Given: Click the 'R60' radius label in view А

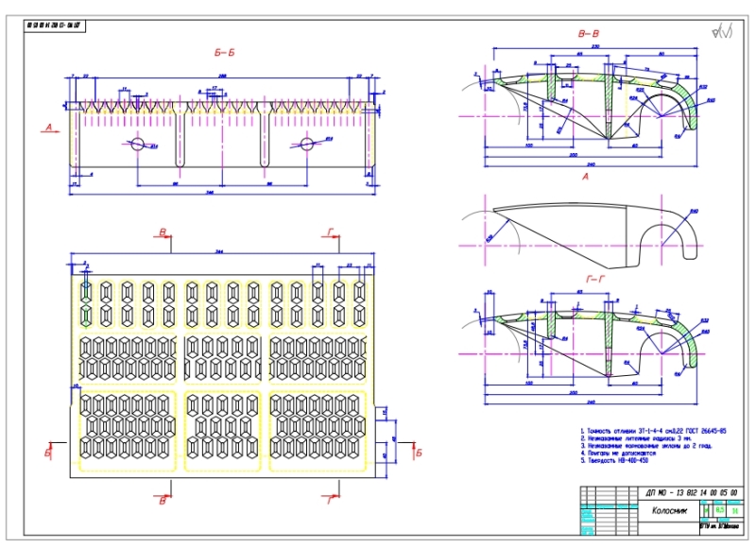Looking at the screenshot, I should point(695,211).
